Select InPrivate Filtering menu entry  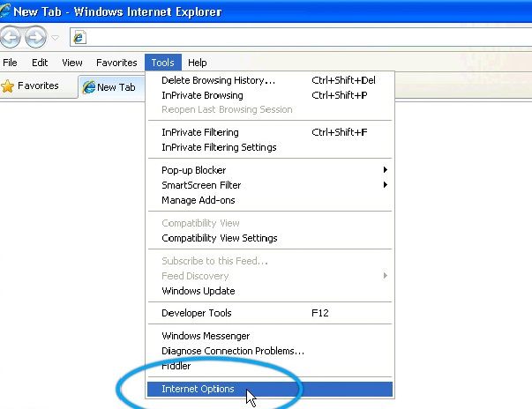(270, 132)
